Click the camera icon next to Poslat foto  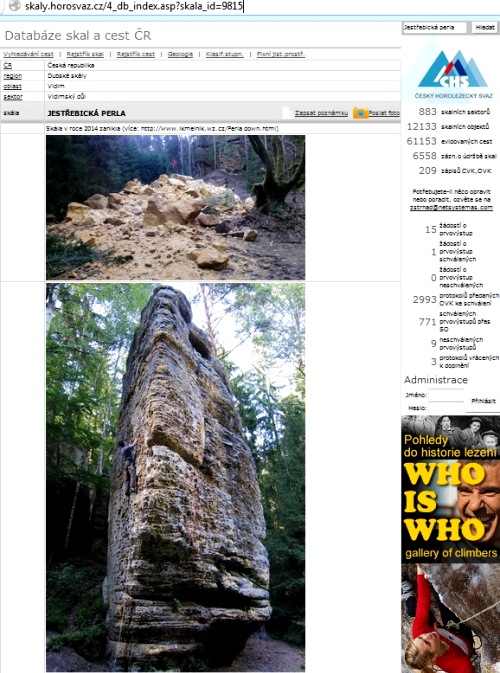click(x=361, y=113)
